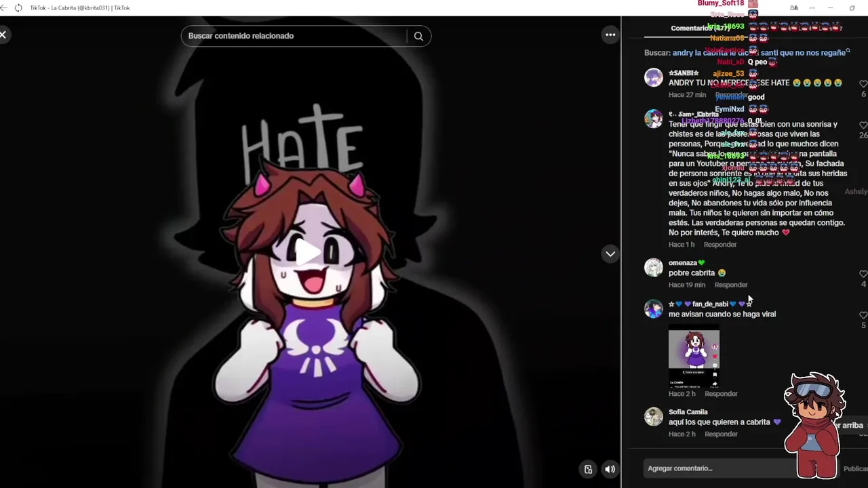
Task: Open omenaza's profile name
Action: coord(687,263)
